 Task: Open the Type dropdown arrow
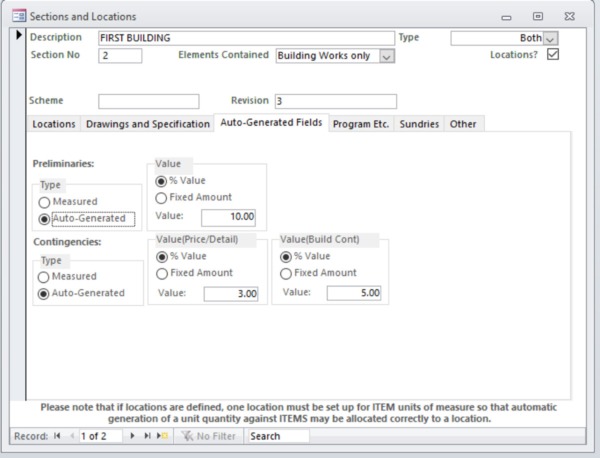[550, 38]
